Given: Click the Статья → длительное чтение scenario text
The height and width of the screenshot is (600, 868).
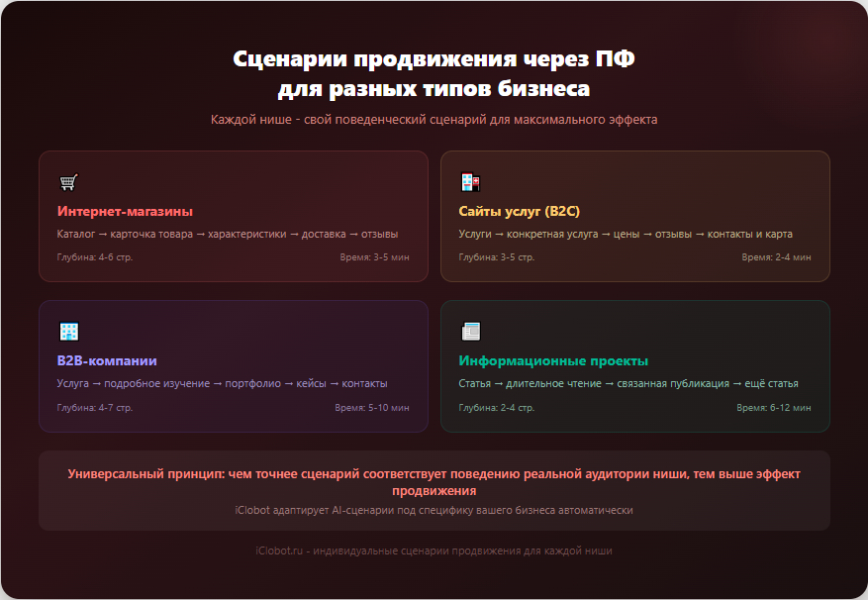Looking at the screenshot, I should (x=628, y=383).
